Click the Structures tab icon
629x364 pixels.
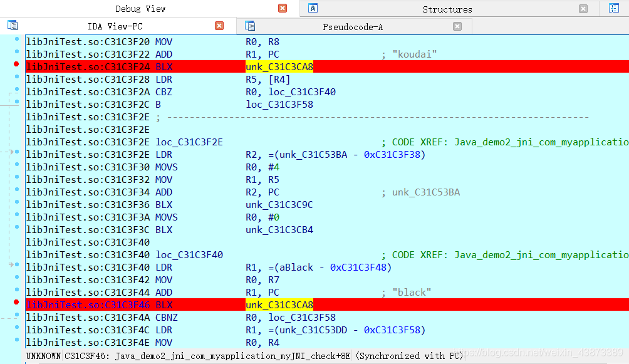[313, 8]
